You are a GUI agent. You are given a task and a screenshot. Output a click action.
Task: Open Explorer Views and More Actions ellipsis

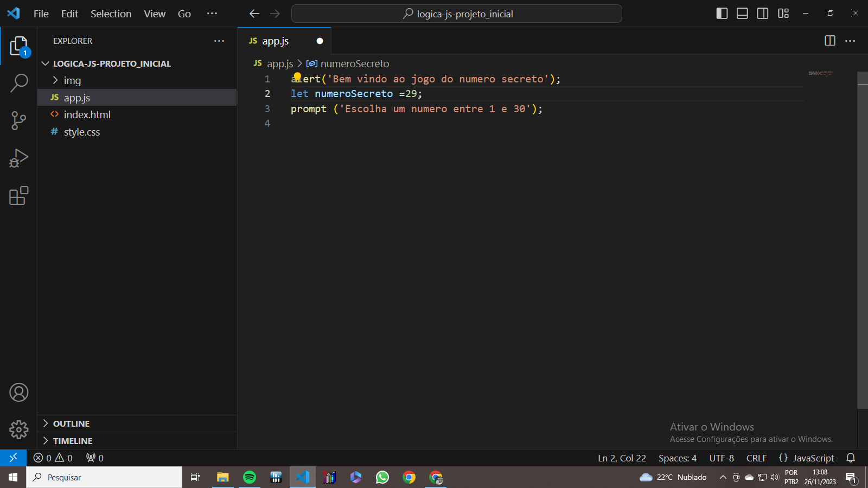pyautogui.click(x=219, y=41)
